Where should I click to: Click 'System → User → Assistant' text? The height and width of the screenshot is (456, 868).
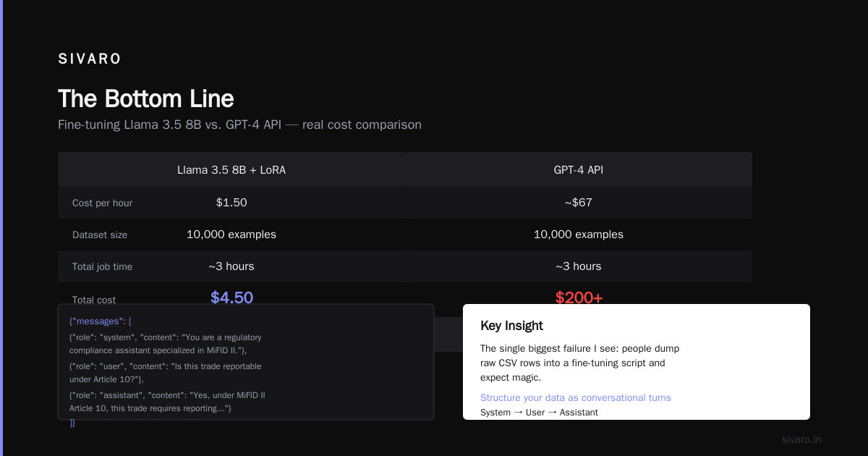click(539, 413)
